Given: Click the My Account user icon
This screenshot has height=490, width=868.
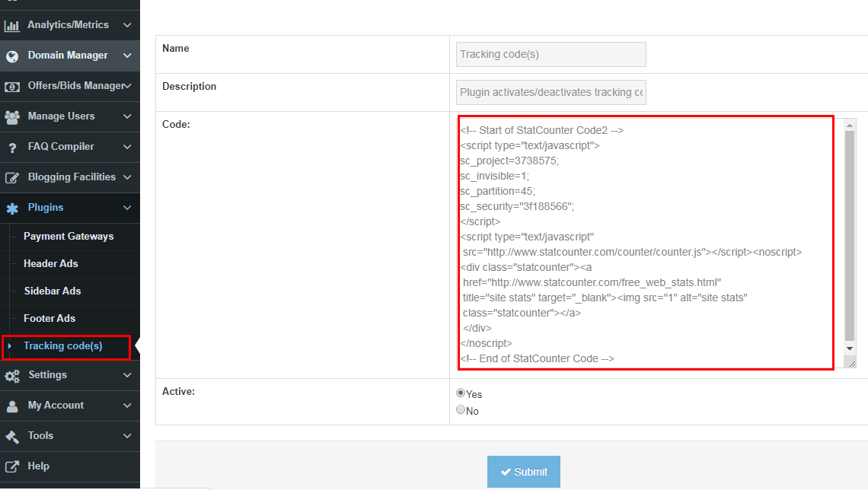Looking at the screenshot, I should 12,406.
